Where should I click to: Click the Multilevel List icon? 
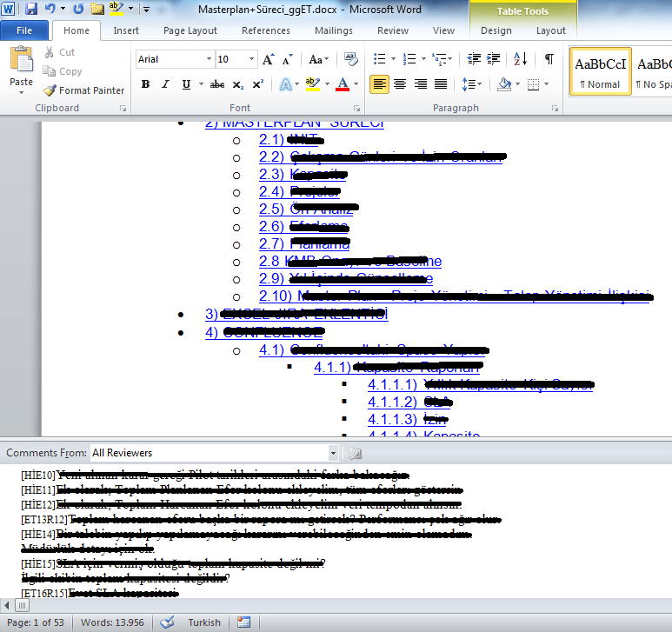(439, 59)
